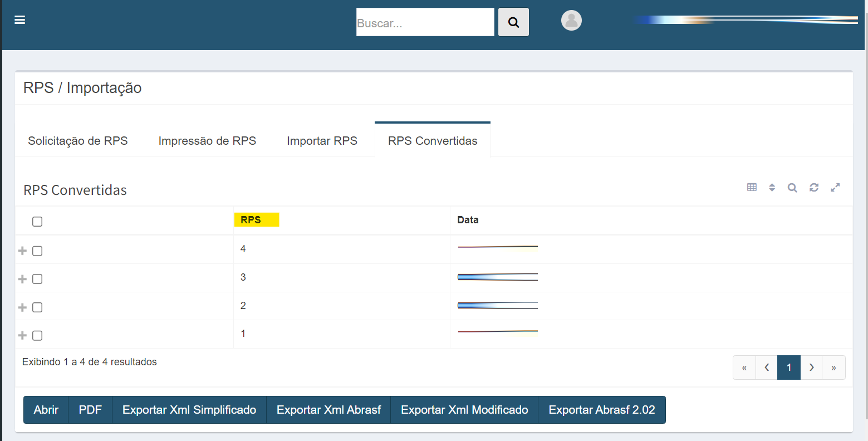
Task: Click the Buscar search field
Action: [x=425, y=23]
